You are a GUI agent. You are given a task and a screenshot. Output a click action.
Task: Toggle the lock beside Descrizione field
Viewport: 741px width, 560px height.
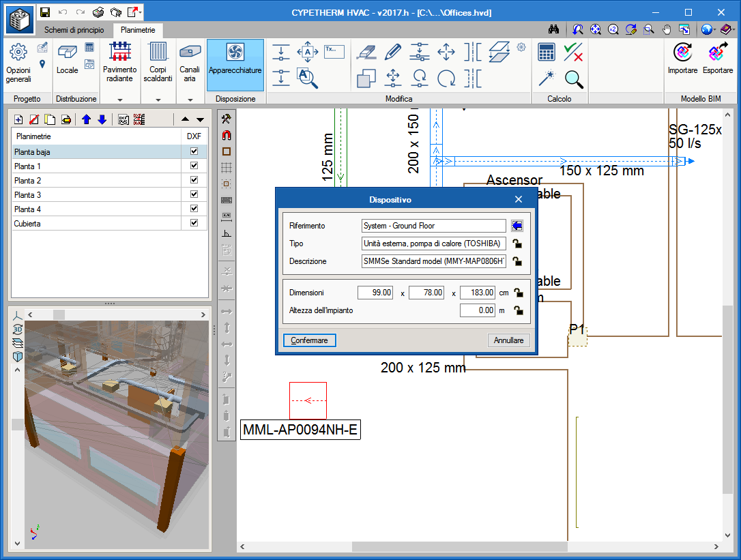tap(517, 261)
